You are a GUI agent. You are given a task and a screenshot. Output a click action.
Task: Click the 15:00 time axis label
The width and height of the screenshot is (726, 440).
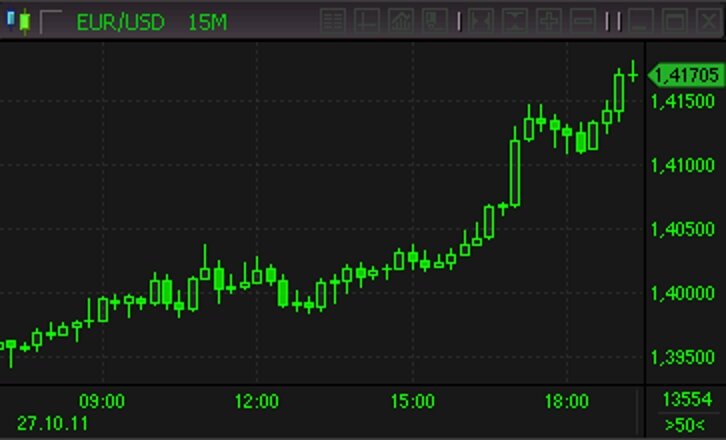(x=413, y=401)
